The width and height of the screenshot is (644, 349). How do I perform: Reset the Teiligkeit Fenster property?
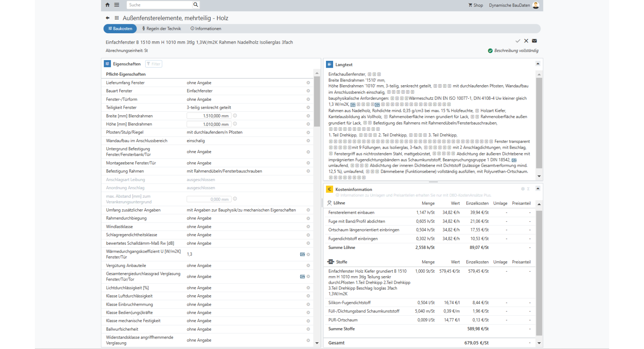click(x=308, y=107)
